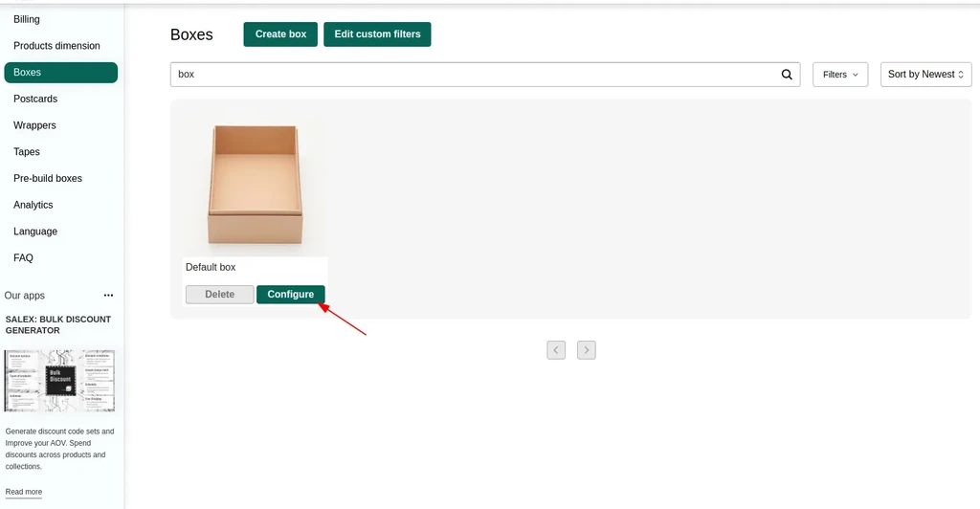Configure the Default box
This screenshot has height=509, width=980.
click(291, 294)
